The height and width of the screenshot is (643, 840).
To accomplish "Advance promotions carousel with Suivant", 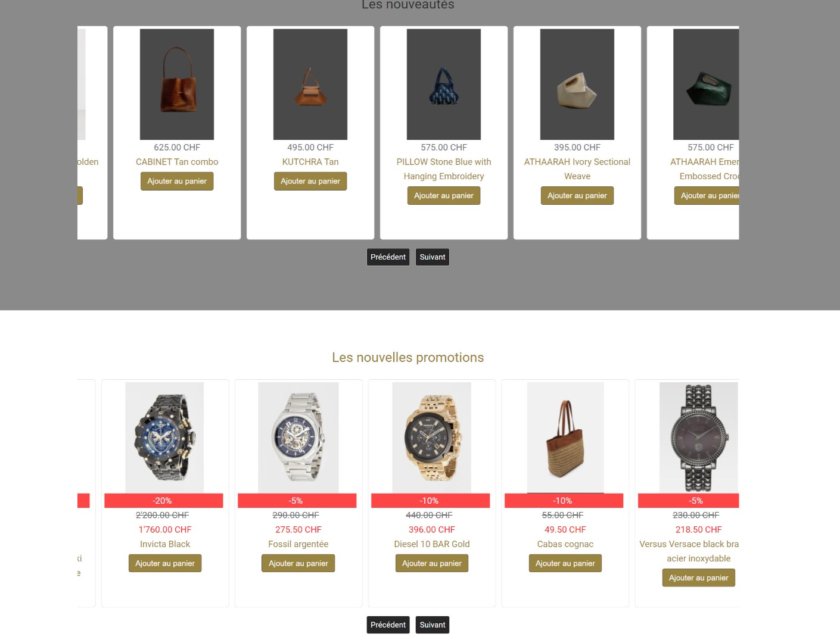I will click(x=433, y=625).
